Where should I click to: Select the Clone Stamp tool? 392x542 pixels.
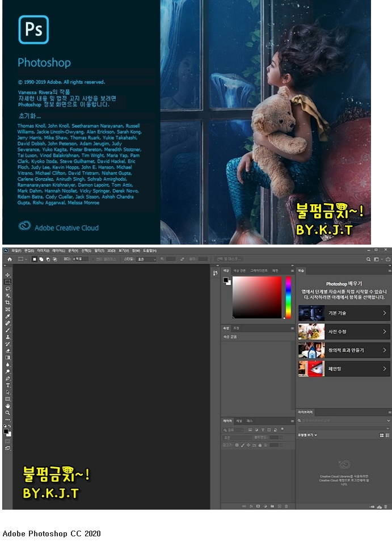tap(7, 337)
